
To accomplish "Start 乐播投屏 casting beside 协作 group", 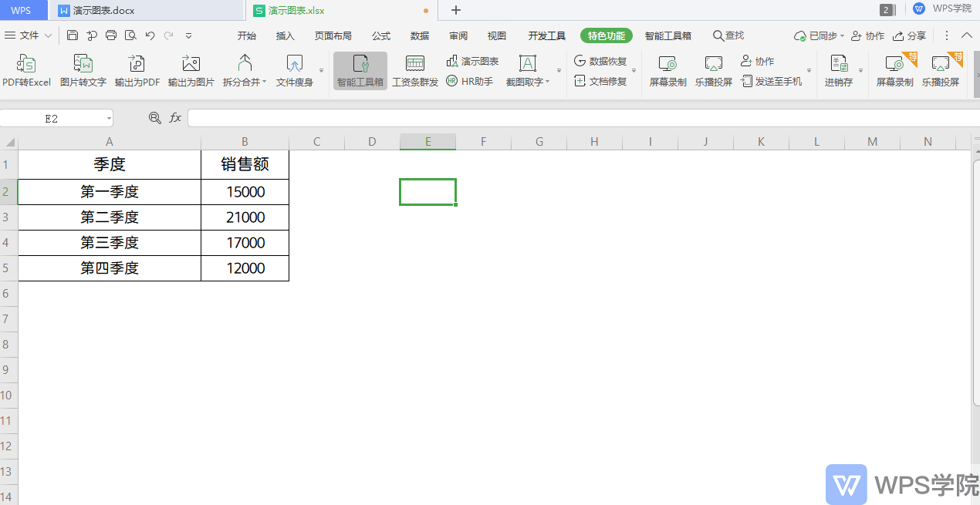I will (x=713, y=71).
